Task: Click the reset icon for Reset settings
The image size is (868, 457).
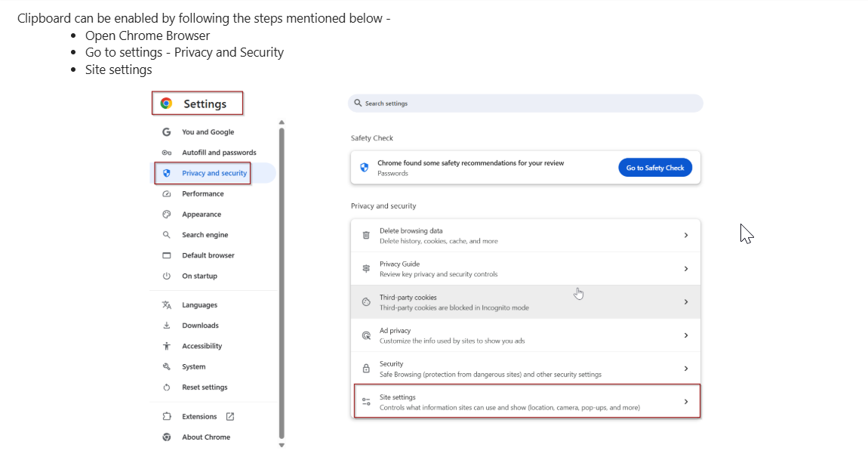Action: [x=166, y=388]
